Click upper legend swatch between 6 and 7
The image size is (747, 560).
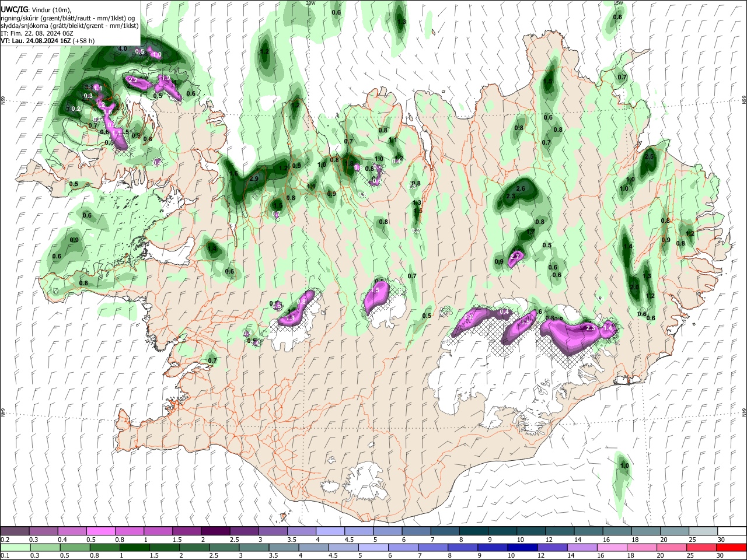[416, 531]
